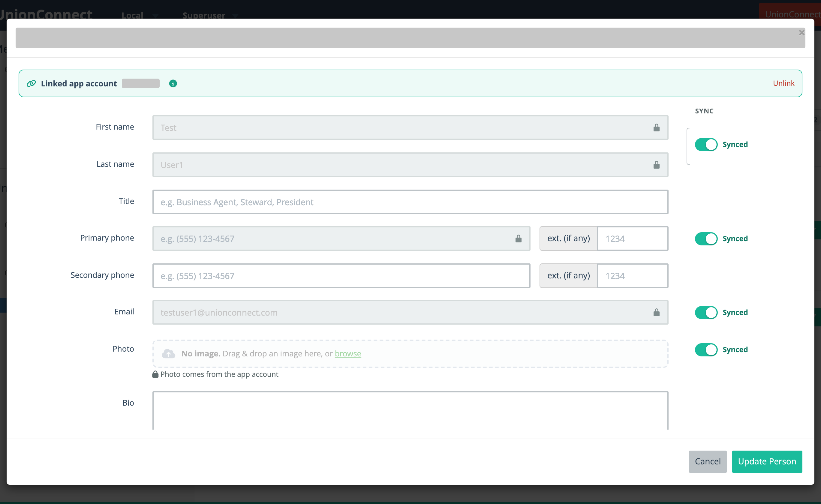
Task: Click the cloud upload icon in Photo area
Action: pyautogui.click(x=169, y=353)
